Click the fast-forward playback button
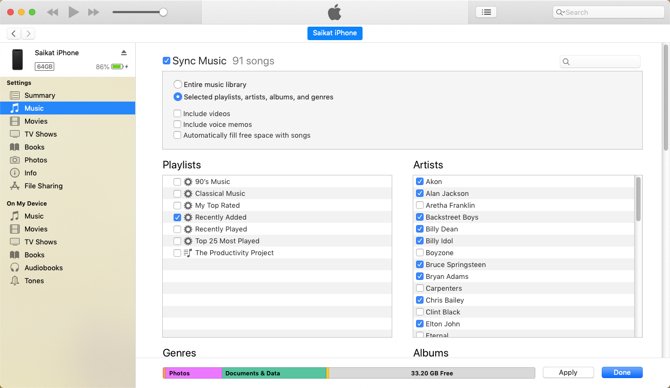This screenshot has height=388, width=670. (94, 12)
